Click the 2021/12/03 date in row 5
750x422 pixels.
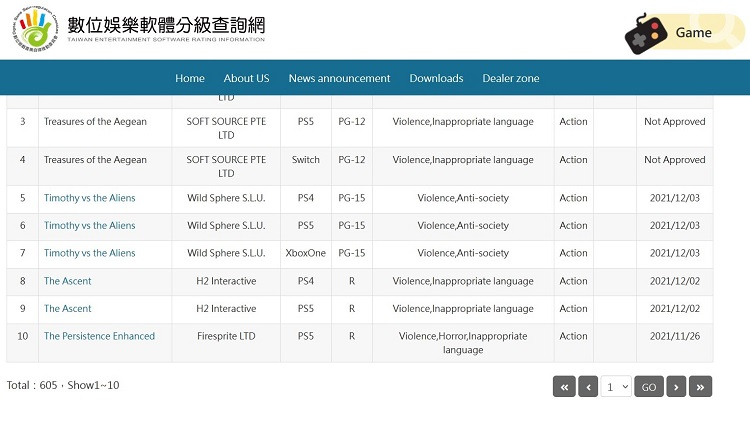[x=674, y=198]
